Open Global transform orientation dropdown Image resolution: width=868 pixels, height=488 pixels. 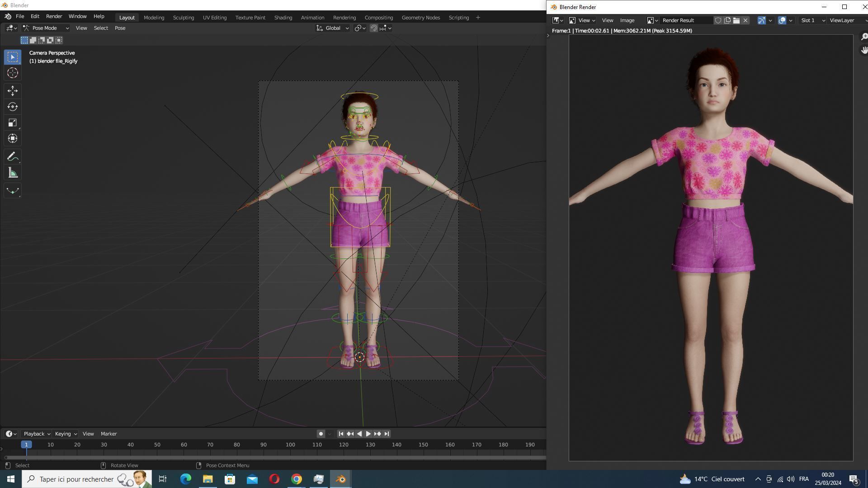pos(333,28)
